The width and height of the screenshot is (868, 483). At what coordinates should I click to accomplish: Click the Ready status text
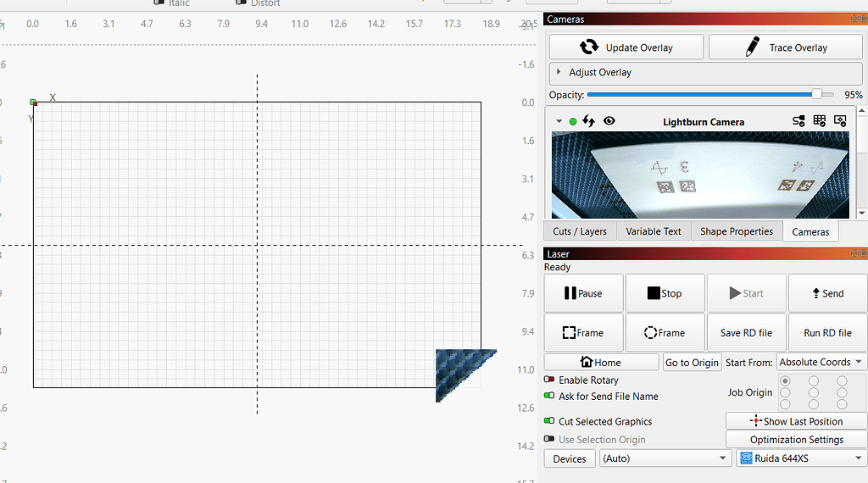[557, 267]
